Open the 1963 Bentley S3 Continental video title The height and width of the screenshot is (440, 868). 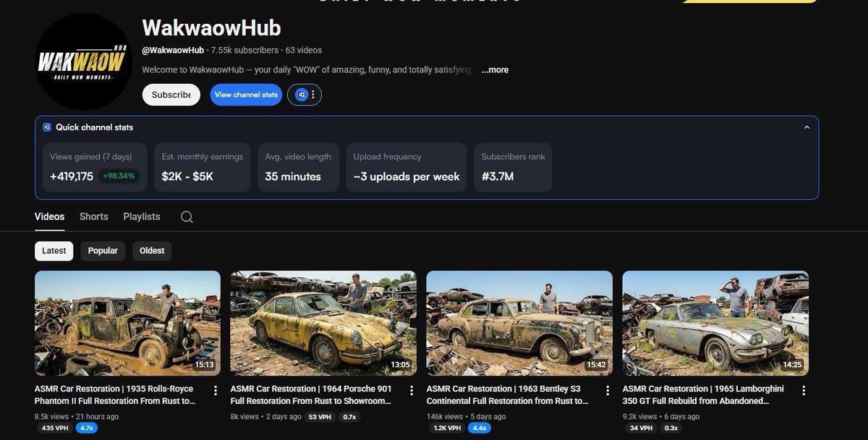click(x=508, y=395)
